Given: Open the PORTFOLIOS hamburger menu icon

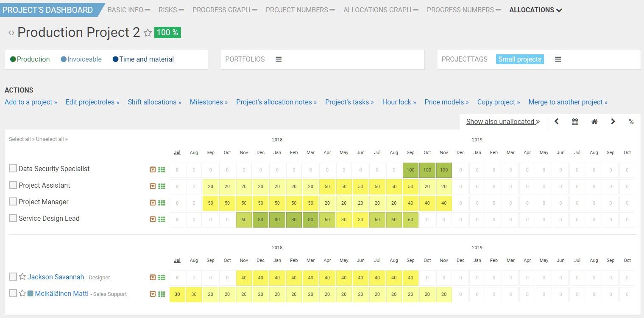Looking at the screenshot, I should coord(279,59).
